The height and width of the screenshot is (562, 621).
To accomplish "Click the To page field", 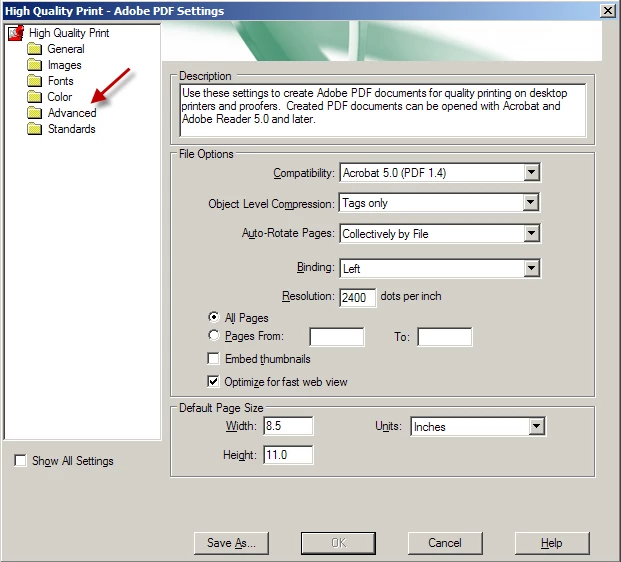I will pos(445,337).
